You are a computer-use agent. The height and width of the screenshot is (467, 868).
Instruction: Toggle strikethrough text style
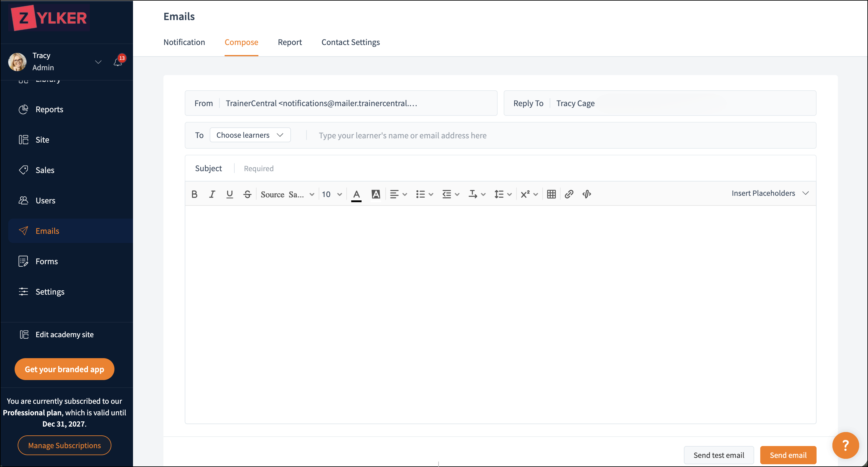pyautogui.click(x=247, y=194)
